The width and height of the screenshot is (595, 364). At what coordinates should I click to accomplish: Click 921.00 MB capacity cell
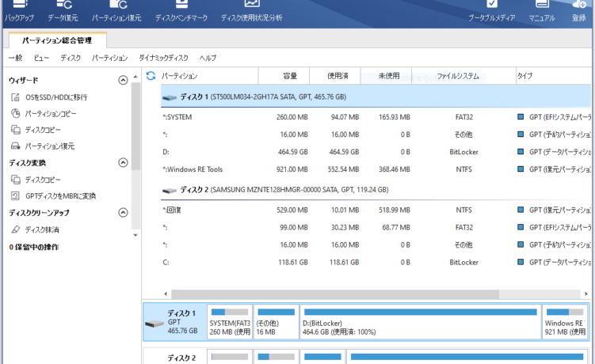point(292,169)
